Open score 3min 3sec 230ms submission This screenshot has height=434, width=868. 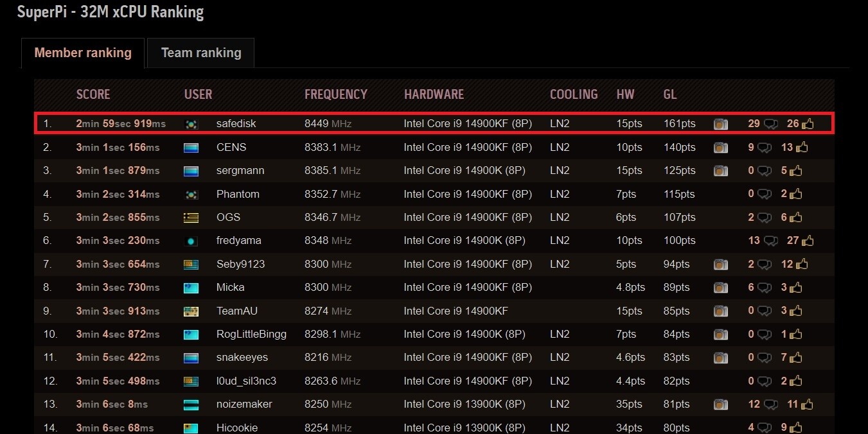coord(118,241)
